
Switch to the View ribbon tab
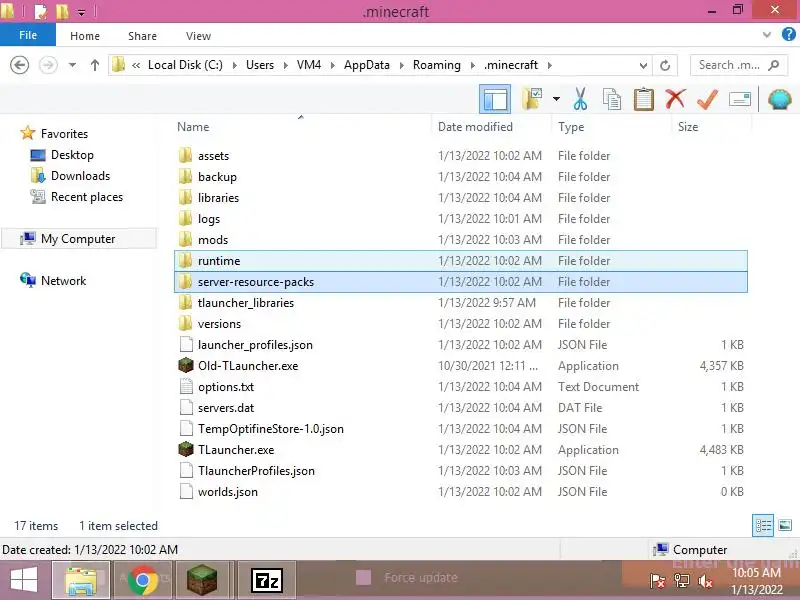(x=198, y=36)
